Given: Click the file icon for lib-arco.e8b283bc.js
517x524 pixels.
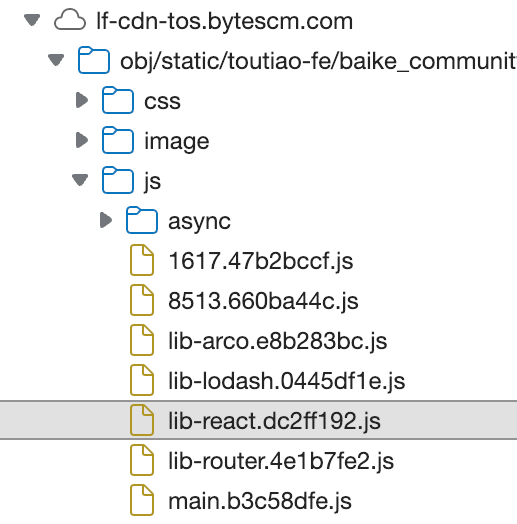Looking at the screenshot, I should (142, 340).
